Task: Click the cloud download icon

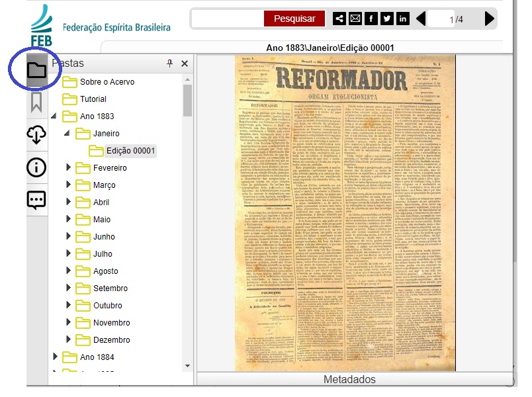Action: click(36, 134)
